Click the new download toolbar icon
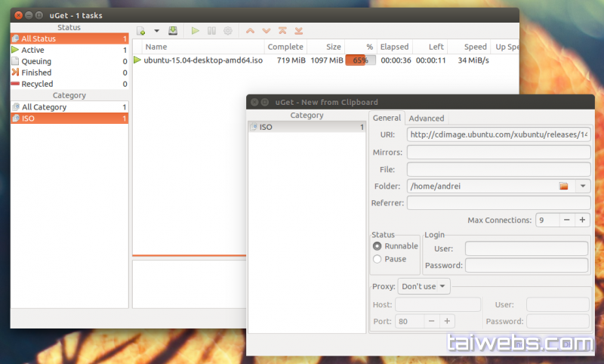Viewport: 604px width, 364px height. (140, 31)
